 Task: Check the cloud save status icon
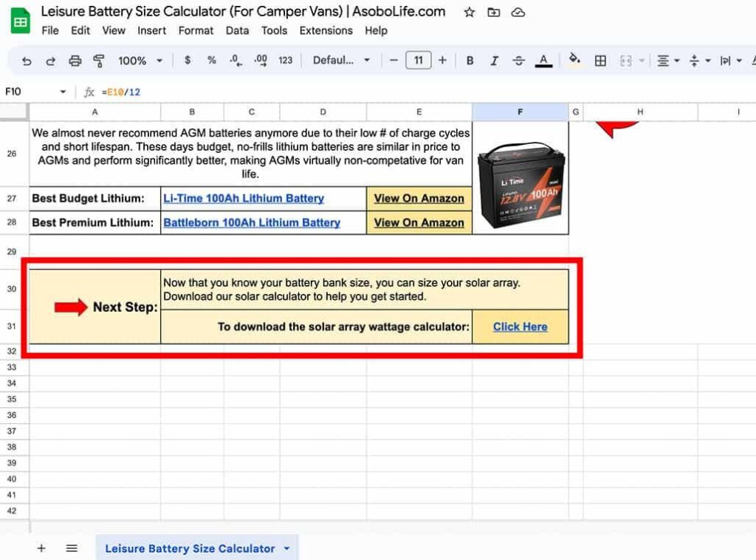coord(518,13)
